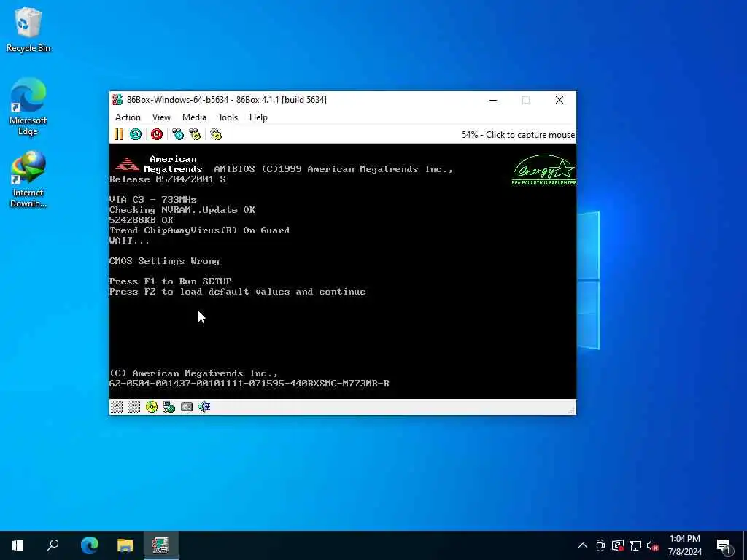Click the Meet Now camera tray icon
This screenshot has height=560, width=747.
[600, 545]
